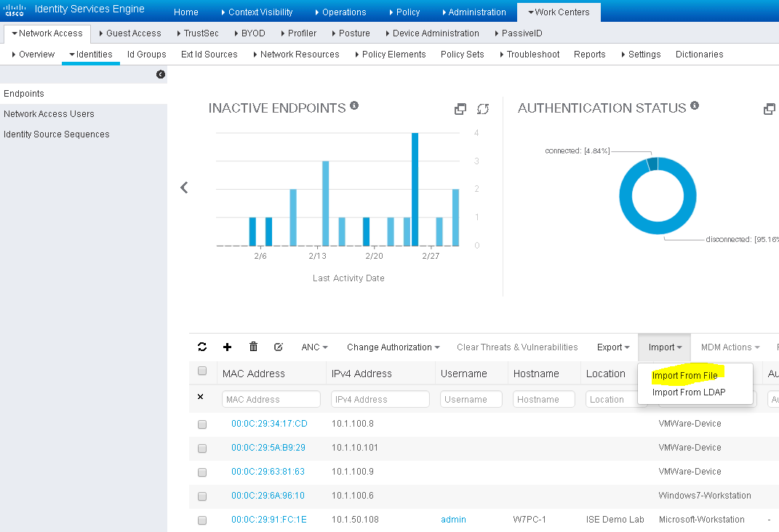779x532 pixels.
Task: Go to previous dashlet with left chevron
Action: 184,188
